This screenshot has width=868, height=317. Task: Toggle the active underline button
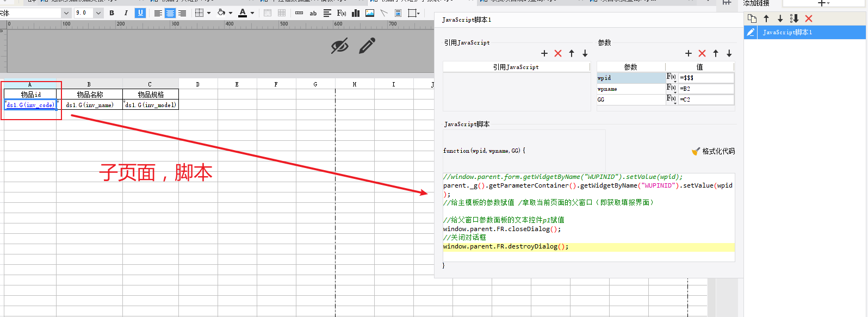click(140, 13)
